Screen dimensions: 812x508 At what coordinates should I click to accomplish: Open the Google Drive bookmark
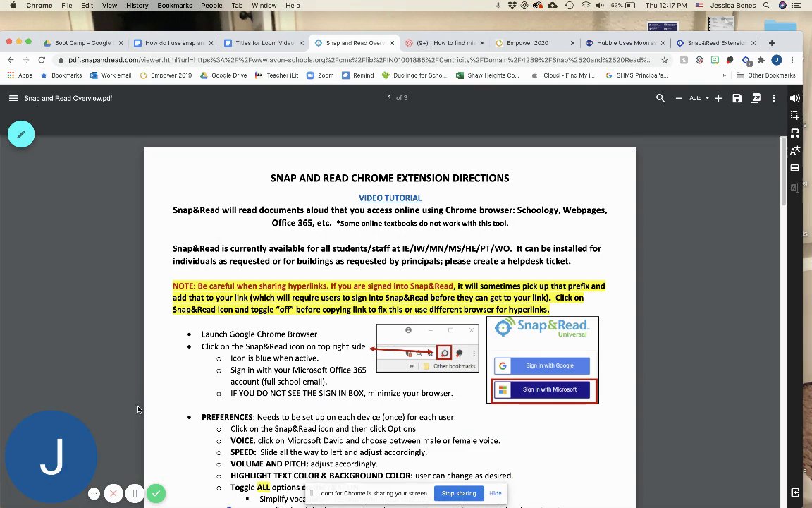click(x=223, y=75)
